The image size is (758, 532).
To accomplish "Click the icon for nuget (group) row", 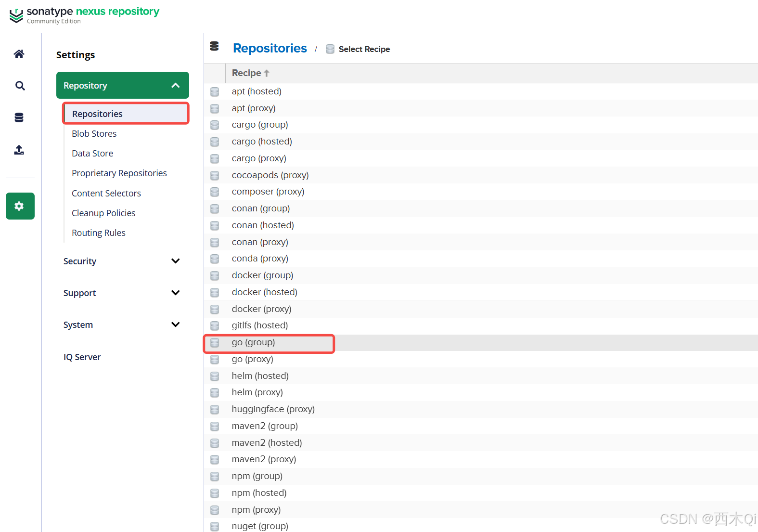I will click(x=215, y=526).
